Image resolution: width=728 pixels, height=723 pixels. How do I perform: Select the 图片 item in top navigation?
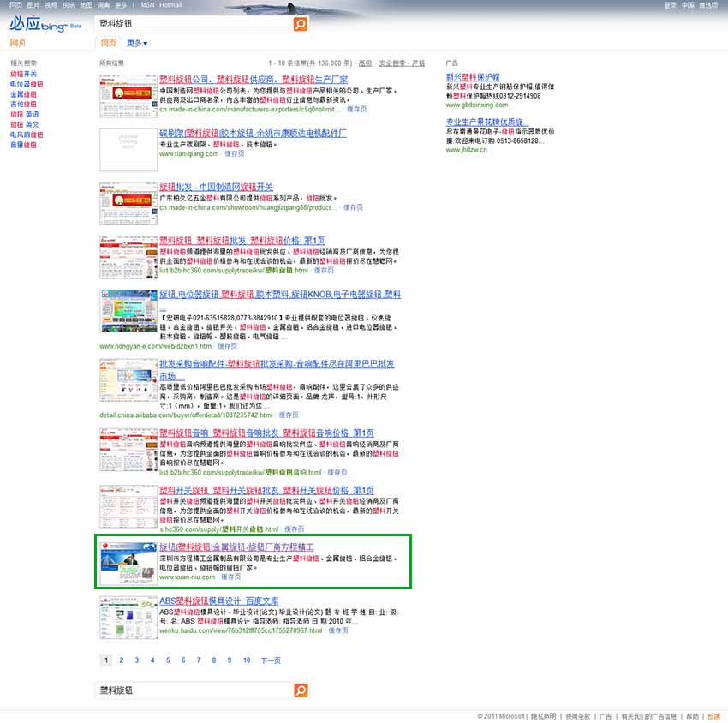pyautogui.click(x=33, y=5)
